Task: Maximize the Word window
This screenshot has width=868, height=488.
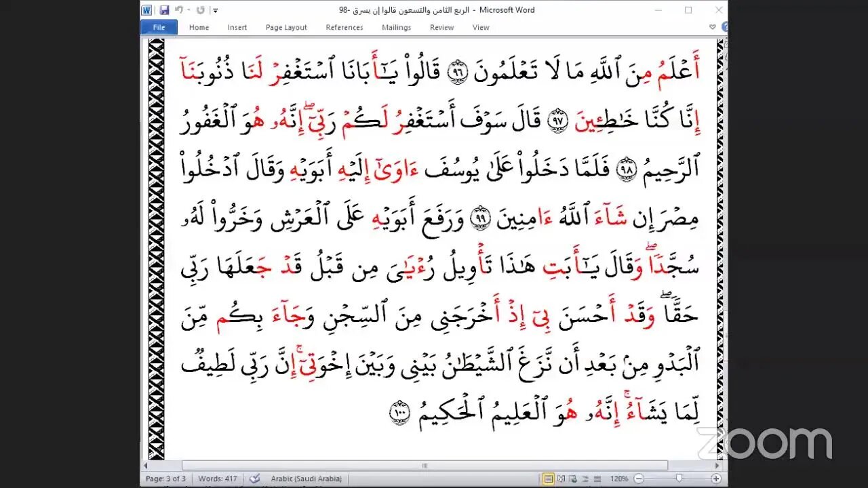Action: click(688, 10)
